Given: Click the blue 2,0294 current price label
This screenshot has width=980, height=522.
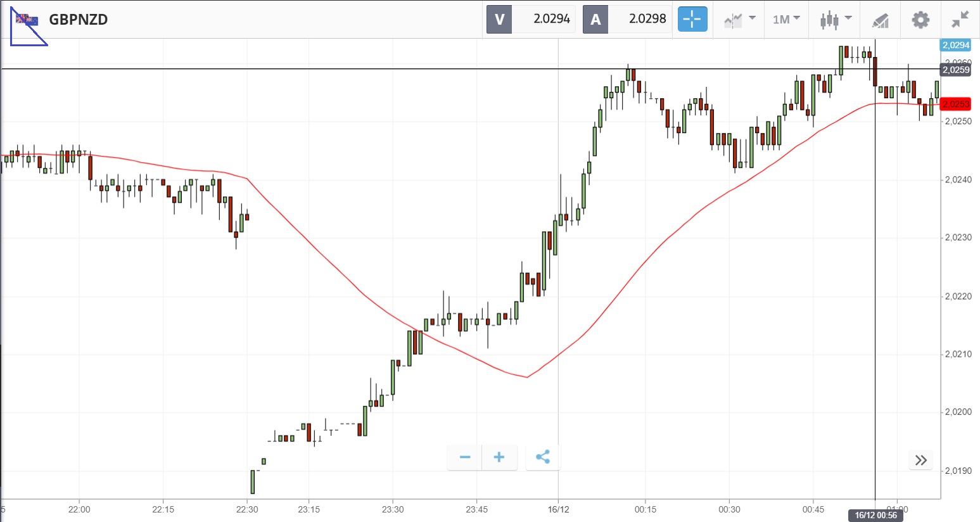Looking at the screenshot, I should tap(955, 45).
